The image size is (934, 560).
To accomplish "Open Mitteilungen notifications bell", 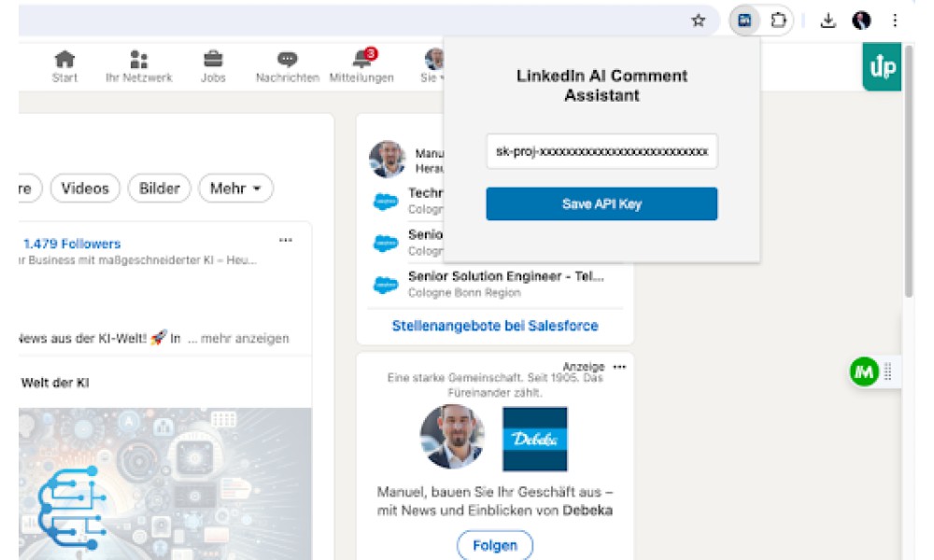I will click(361, 66).
